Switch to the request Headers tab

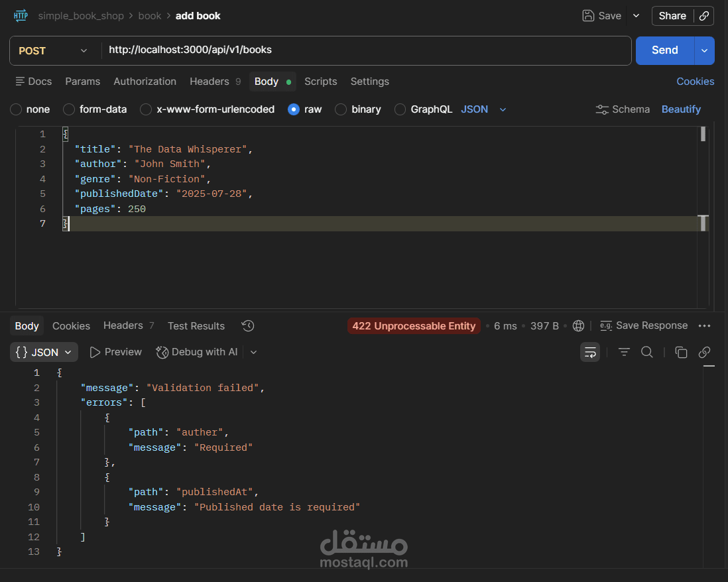[209, 82]
